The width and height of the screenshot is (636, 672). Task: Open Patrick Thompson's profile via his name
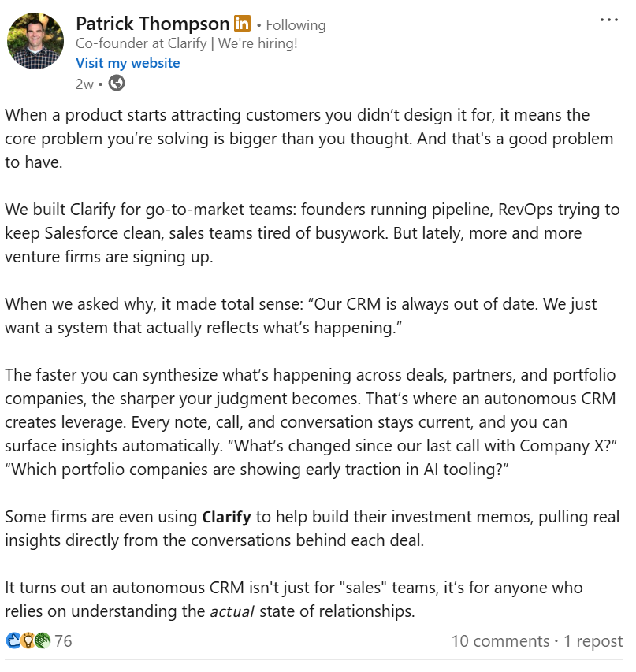point(152,23)
